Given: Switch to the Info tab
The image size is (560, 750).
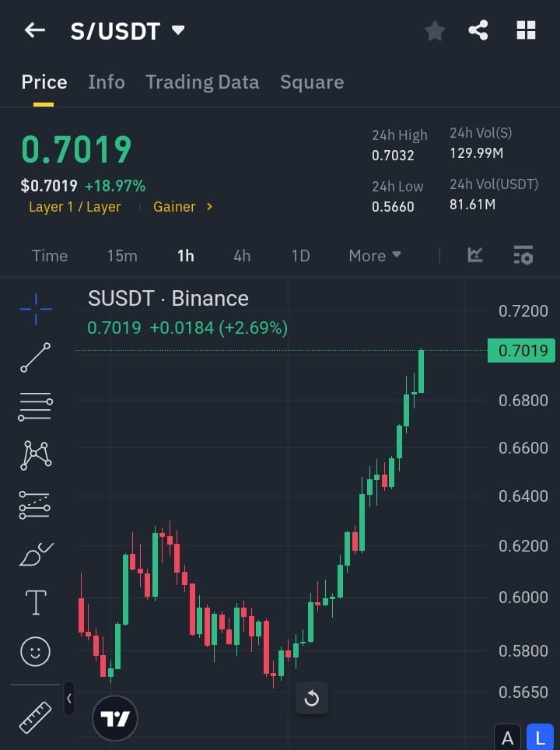Looking at the screenshot, I should click(x=106, y=82).
